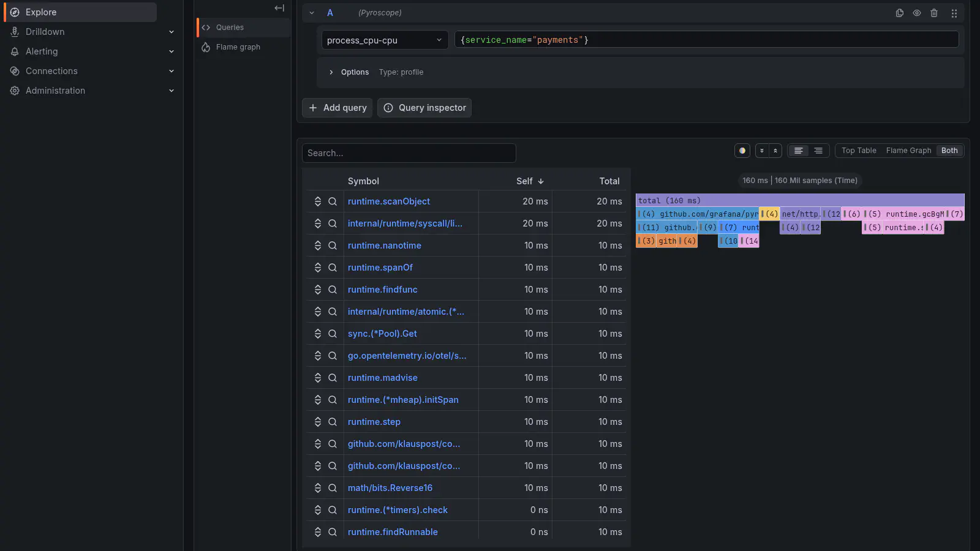The height and width of the screenshot is (551, 980).
Task: Click the Drilldown menu label
Action: tap(45, 32)
